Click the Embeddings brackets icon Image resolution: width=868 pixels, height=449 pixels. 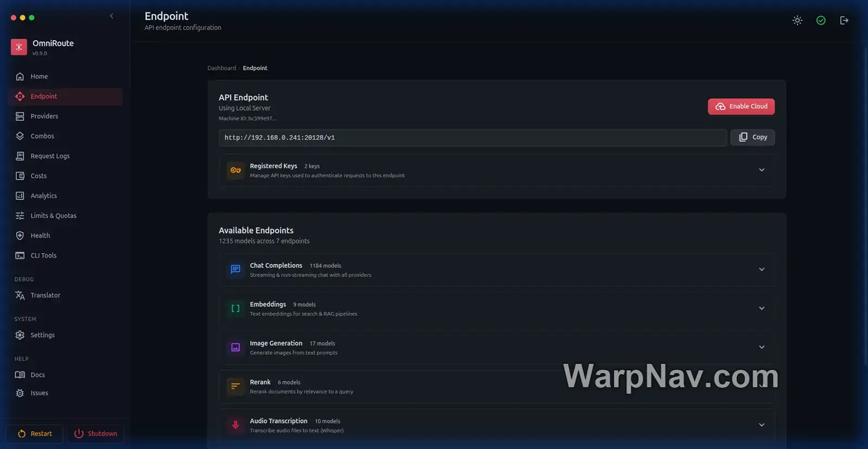coord(235,309)
